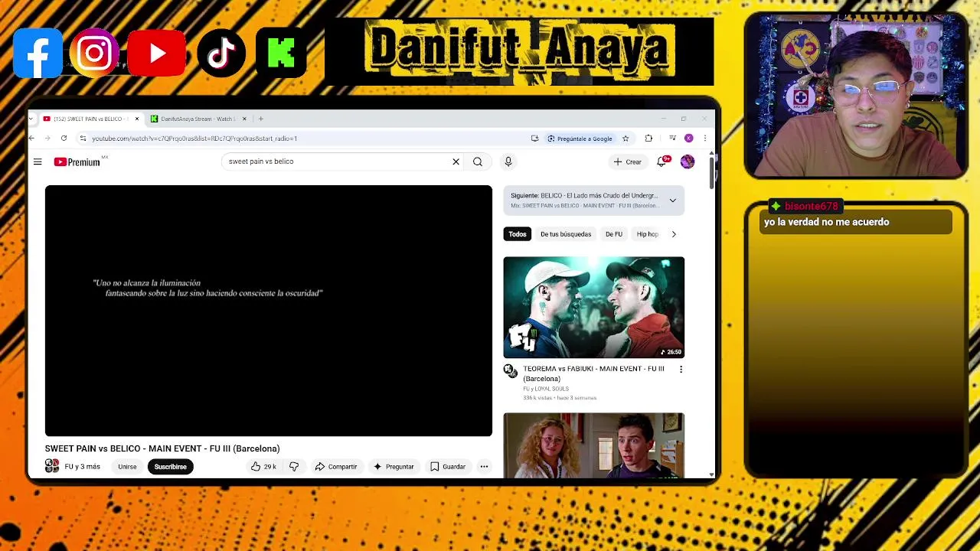Close the DanifutAnaya Stream tab
The image size is (980, 551).
pyautogui.click(x=244, y=119)
